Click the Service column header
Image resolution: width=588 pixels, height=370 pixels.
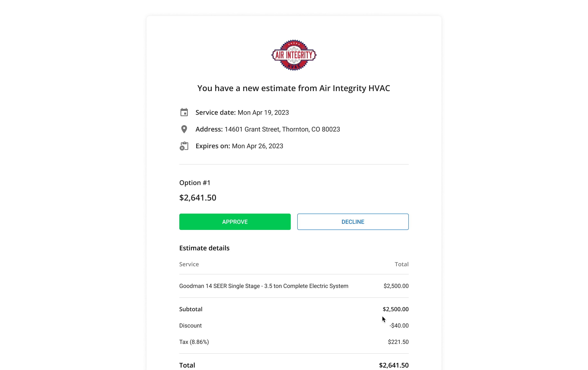point(189,264)
